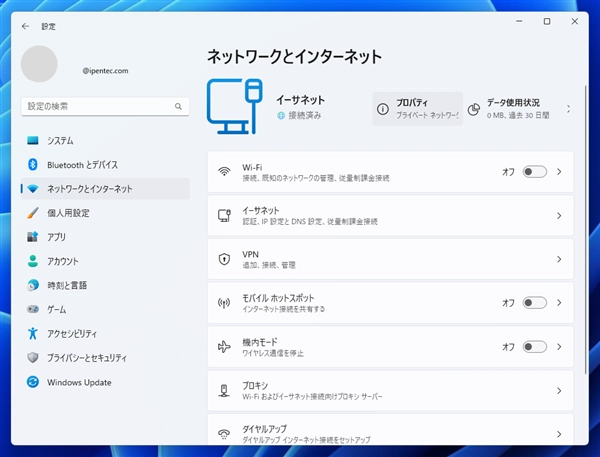
Task: Click the paintbrush personalization icon
Action: point(33,213)
